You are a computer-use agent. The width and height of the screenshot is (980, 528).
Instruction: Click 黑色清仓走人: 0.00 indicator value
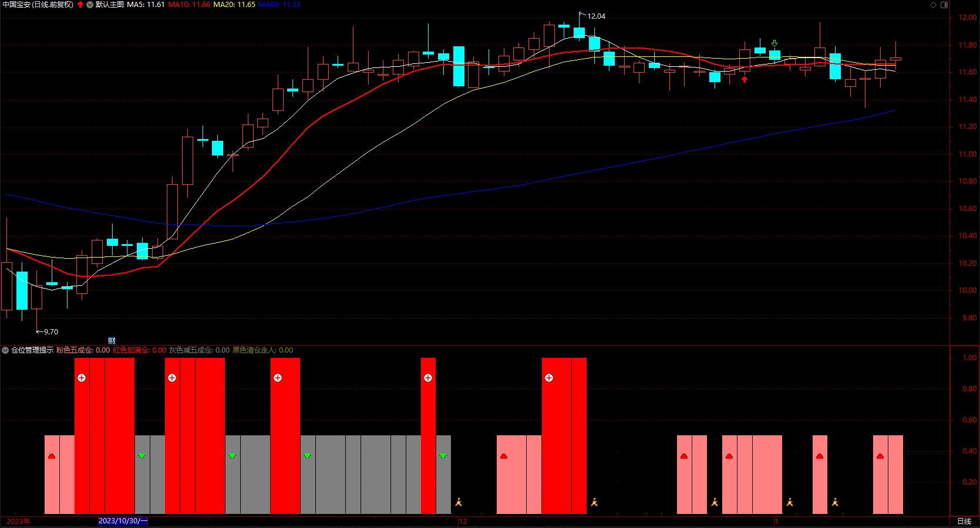coord(262,350)
